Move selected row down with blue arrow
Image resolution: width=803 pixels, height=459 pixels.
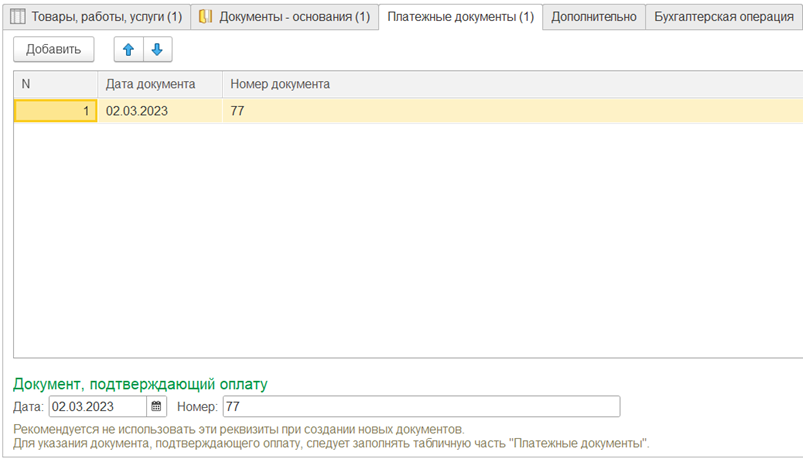pos(158,49)
